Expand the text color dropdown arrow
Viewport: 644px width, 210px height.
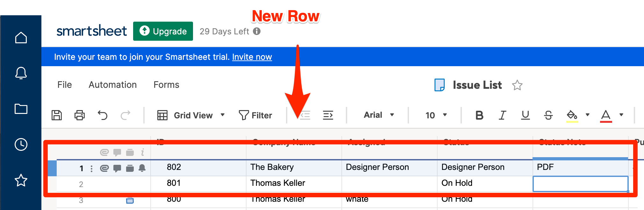[621, 115]
